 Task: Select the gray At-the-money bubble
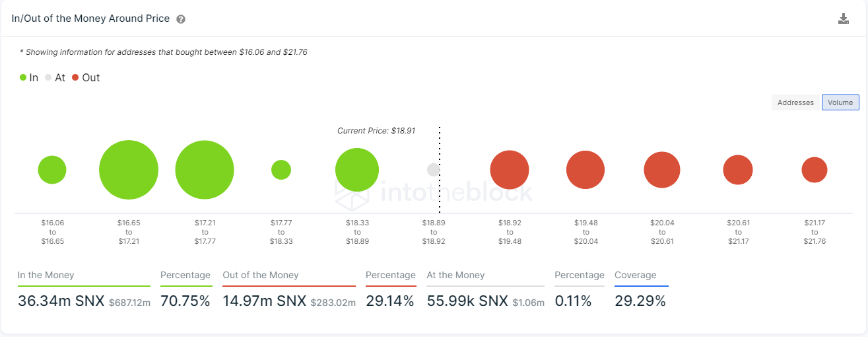(434, 170)
